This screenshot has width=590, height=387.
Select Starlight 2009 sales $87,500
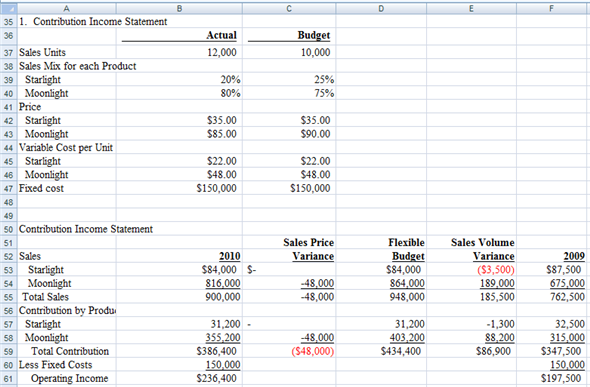tap(564, 270)
